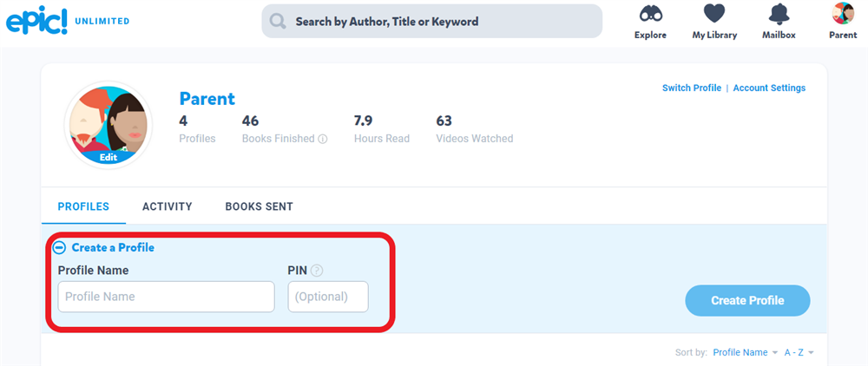Switch to the ACTIVITY tab
This screenshot has width=868, height=366.
(167, 206)
